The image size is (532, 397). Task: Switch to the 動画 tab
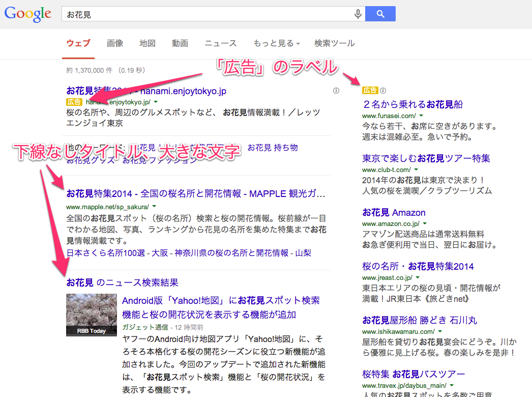pos(180,43)
